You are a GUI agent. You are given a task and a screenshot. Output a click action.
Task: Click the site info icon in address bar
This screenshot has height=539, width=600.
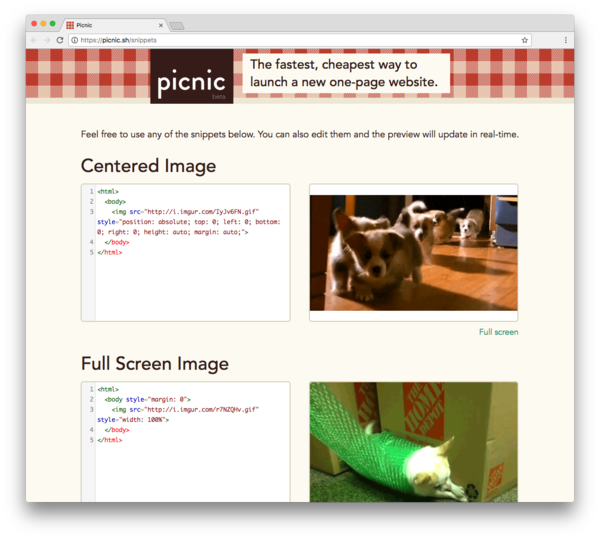click(x=74, y=40)
